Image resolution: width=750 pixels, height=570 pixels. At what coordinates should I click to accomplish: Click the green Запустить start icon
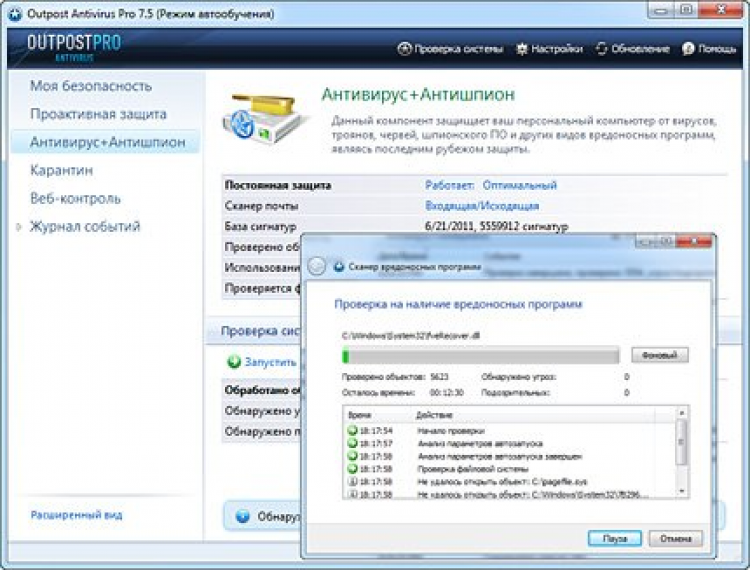pyautogui.click(x=233, y=362)
